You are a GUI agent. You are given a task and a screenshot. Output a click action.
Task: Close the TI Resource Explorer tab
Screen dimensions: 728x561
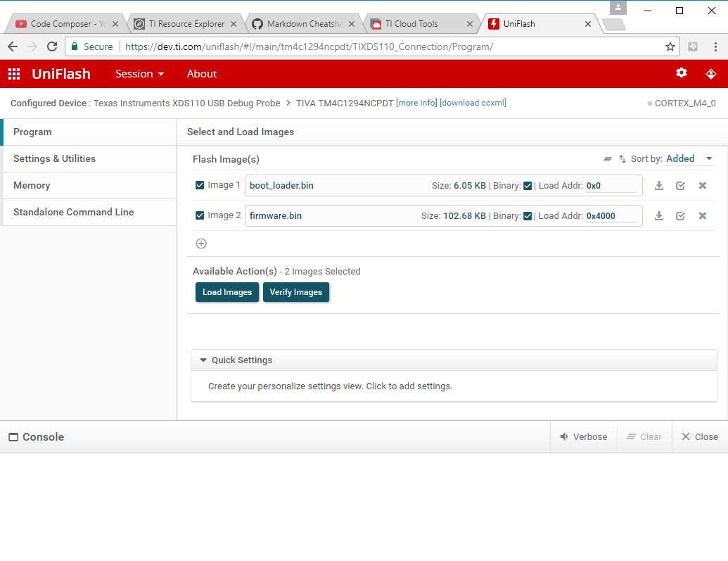[x=234, y=24]
